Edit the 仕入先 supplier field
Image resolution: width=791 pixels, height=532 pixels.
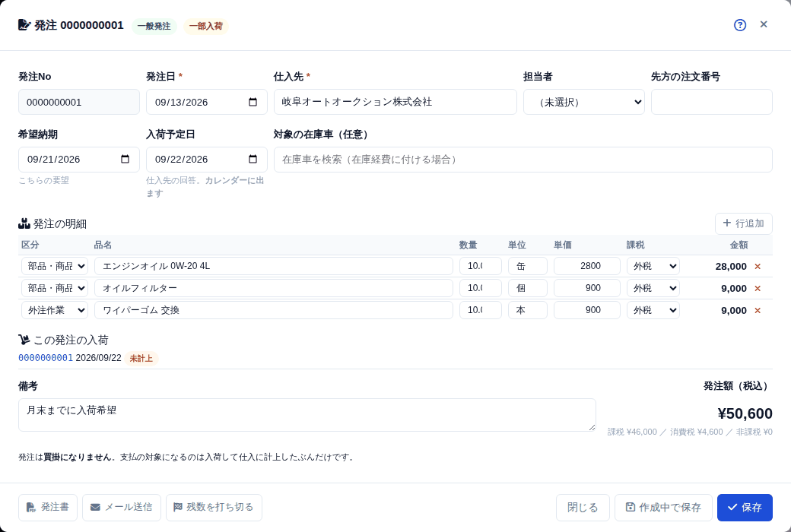tap(395, 102)
